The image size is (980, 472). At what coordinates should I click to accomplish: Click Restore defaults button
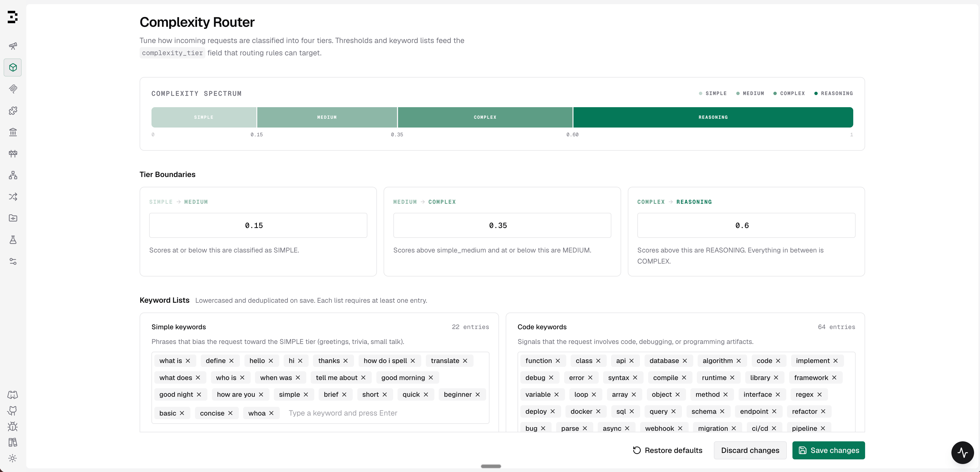pyautogui.click(x=667, y=450)
